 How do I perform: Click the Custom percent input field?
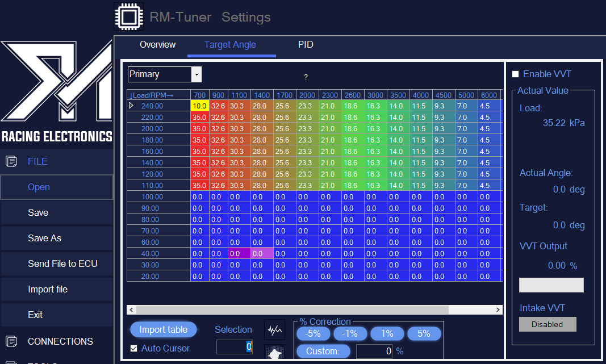(374, 352)
